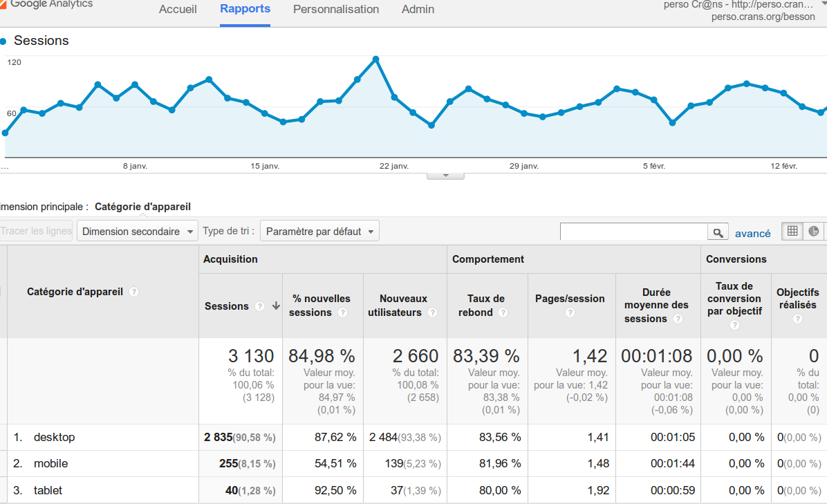Switch to data table grid view
This screenshot has width=827, height=504.
[x=792, y=232]
